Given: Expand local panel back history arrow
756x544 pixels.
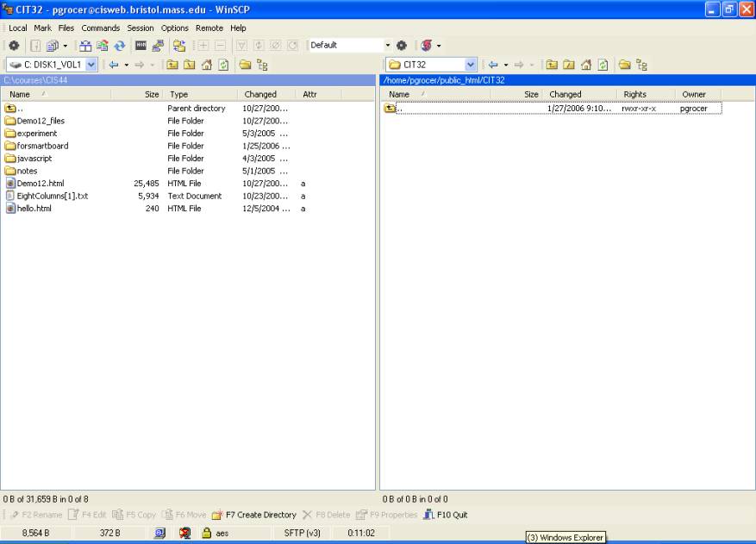Looking at the screenshot, I should tap(127, 66).
